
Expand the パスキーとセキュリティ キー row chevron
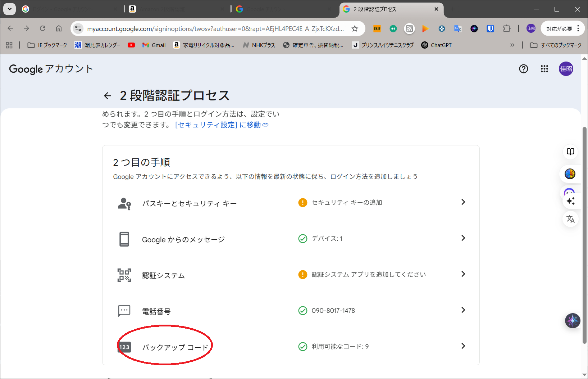click(x=463, y=202)
